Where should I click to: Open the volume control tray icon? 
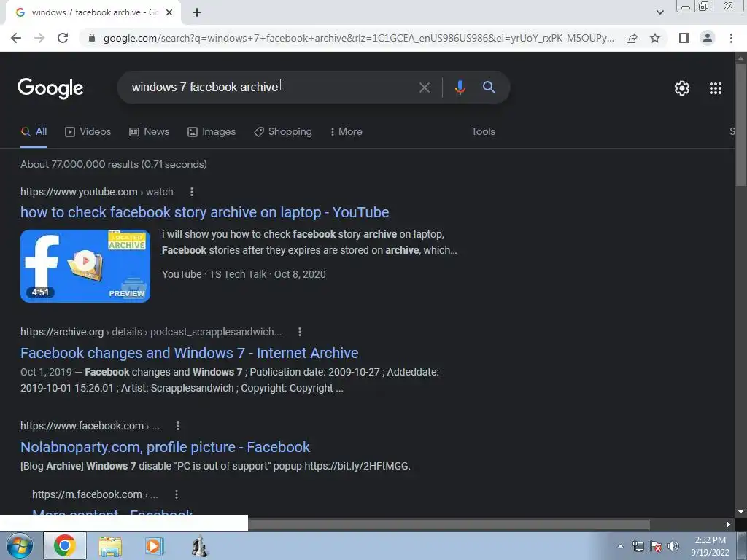(673, 546)
